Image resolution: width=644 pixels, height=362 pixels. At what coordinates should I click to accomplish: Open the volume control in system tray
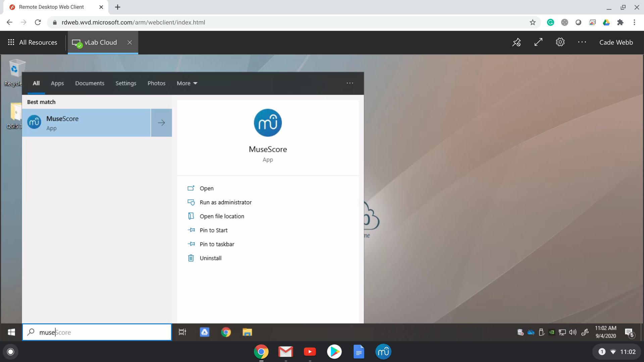click(x=573, y=332)
